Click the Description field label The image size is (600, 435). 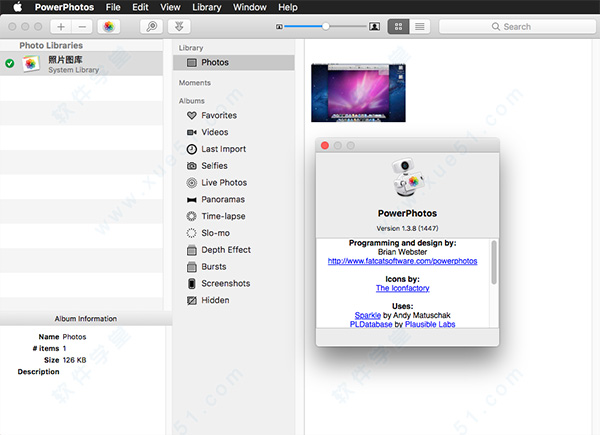[38, 371]
